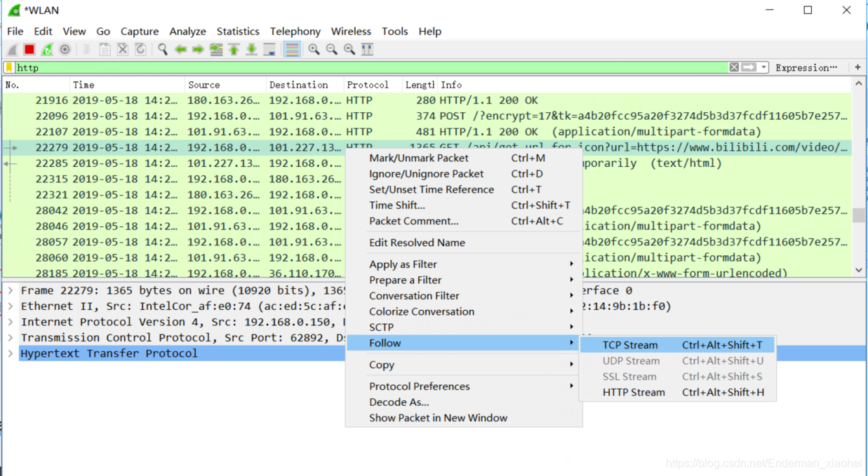Click into the http display filter field

coord(372,68)
